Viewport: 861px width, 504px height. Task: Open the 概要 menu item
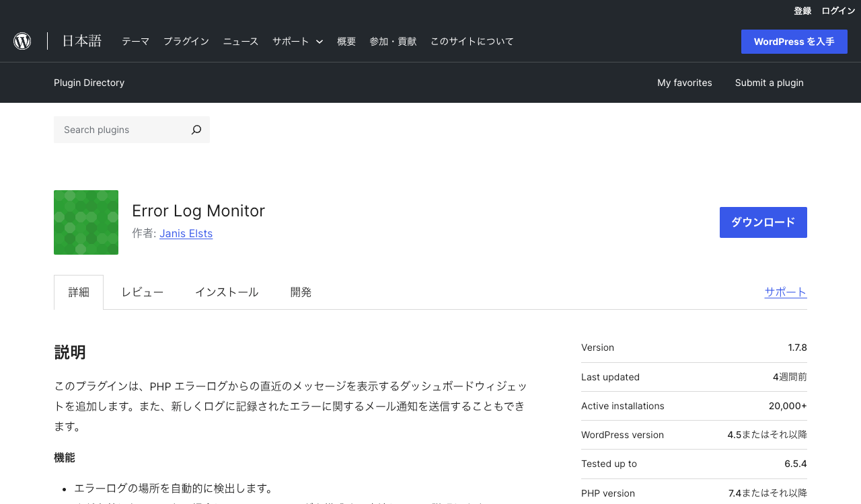pos(346,41)
